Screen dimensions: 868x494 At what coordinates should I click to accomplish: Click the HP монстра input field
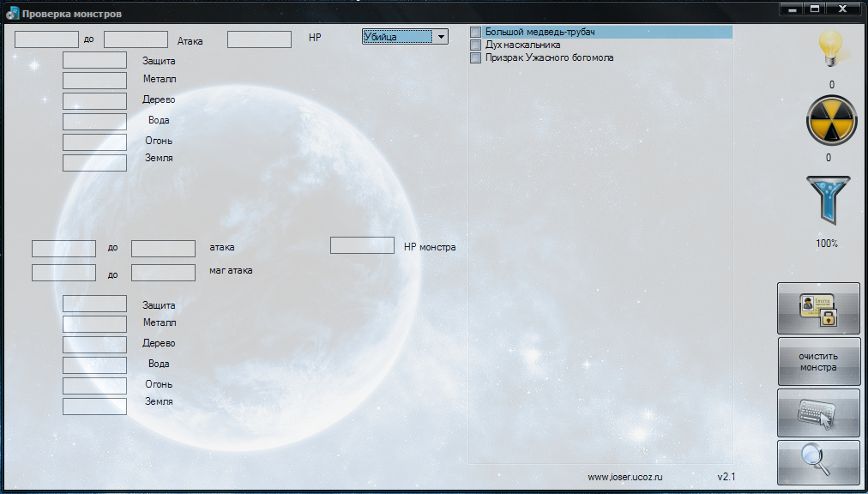[362, 245]
